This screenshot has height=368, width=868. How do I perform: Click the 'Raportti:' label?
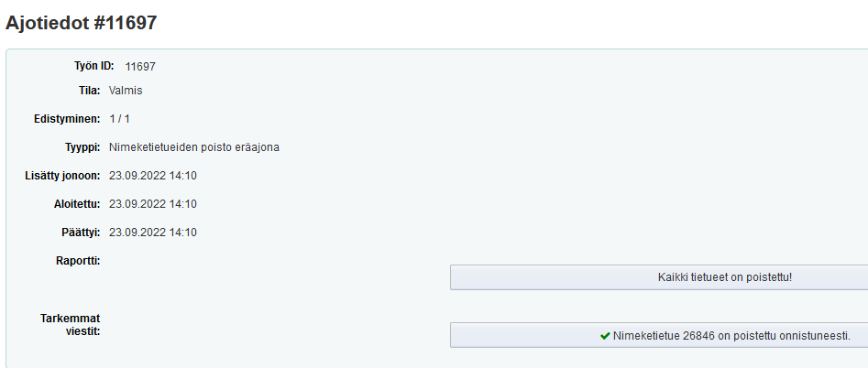coord(78,260)
